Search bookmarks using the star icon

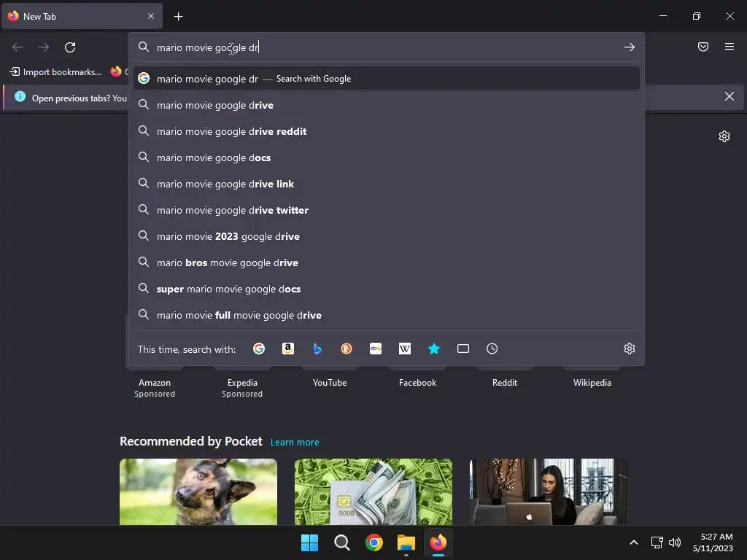coord(433,349)
